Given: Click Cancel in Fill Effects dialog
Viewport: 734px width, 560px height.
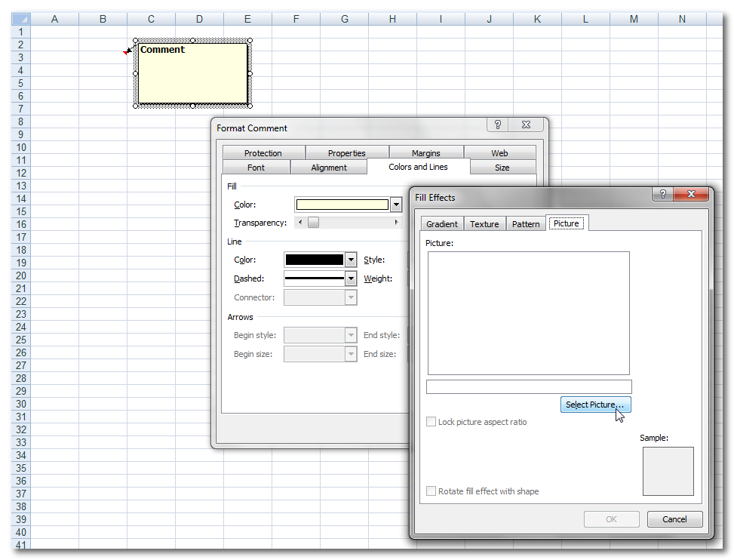Looking at the screenshot, I should click(674, 519).
